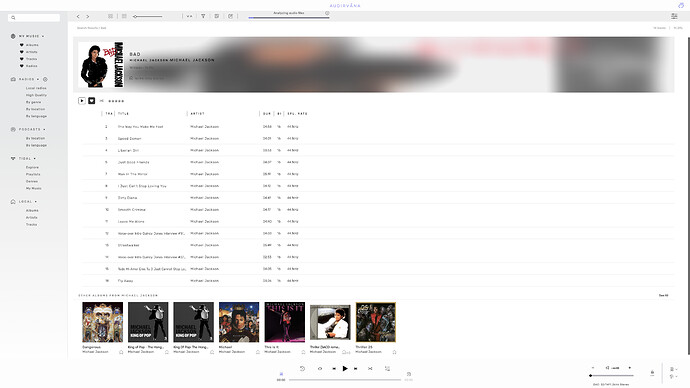Switch to the first grid view icon

click(110, 16)
